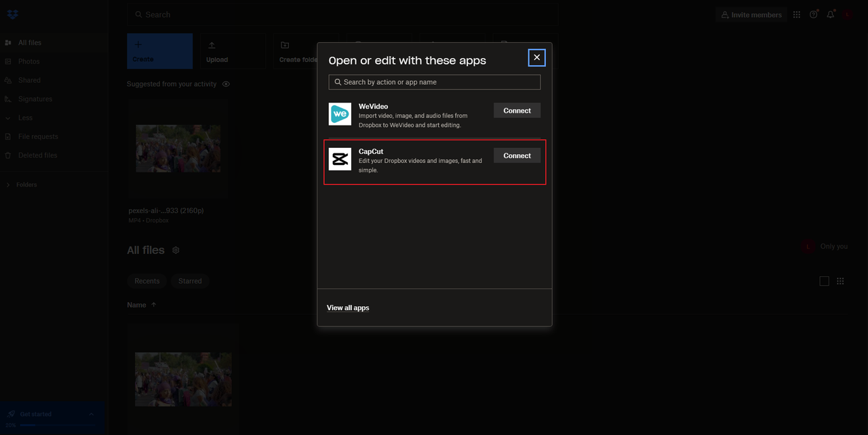
Task: Open the suggested pexels video thumbnail
Action: point(178,149)
